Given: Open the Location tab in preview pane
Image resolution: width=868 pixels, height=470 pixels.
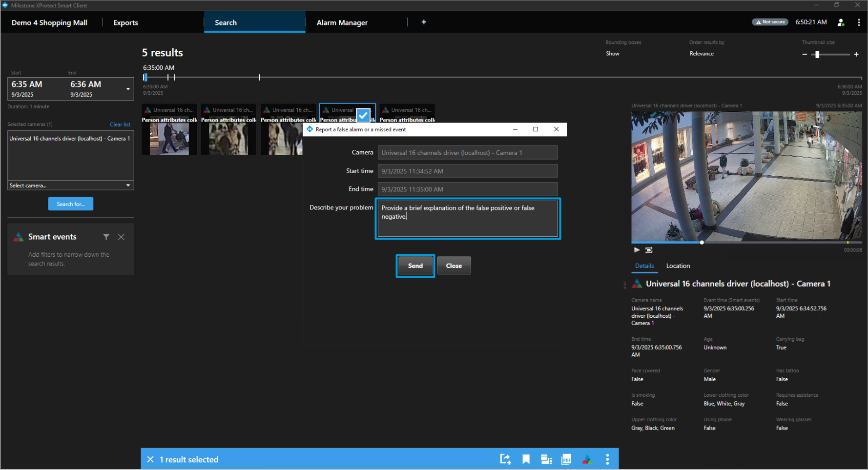Looking at the screenshot, I should (x=678, y=266).
